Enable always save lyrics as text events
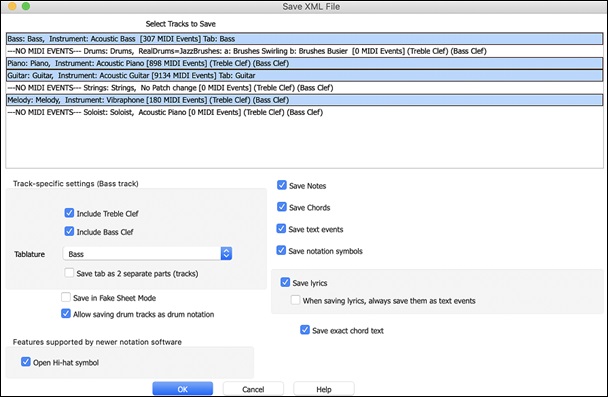This screenshot has height=397, width=608. point(295,300)
